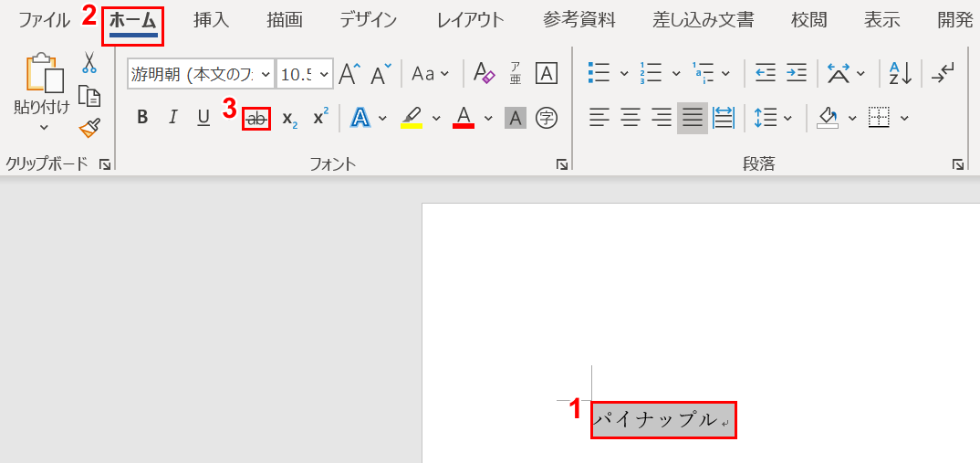Click the Copy icon in the clipboard group
980x463 pixels.
[x=89, y=96]
